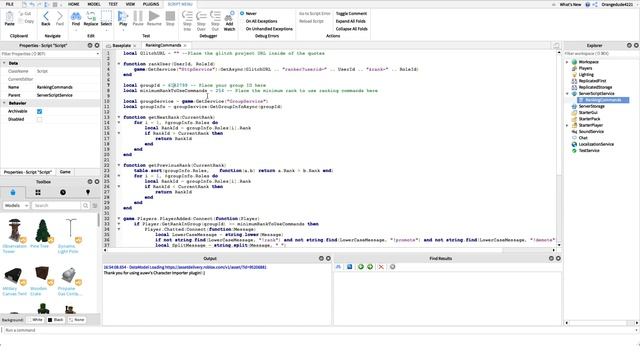The width and height of the screenshot is (640, 360).
Task: Select Never debug errors radio button
Action: pyautogui.click(x=242, y=13)
